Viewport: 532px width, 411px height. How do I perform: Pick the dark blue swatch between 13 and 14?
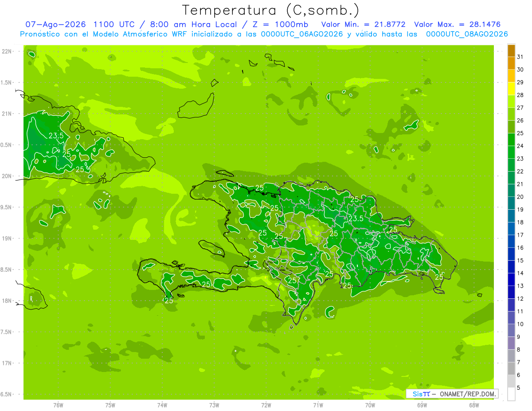pos(511,279)
